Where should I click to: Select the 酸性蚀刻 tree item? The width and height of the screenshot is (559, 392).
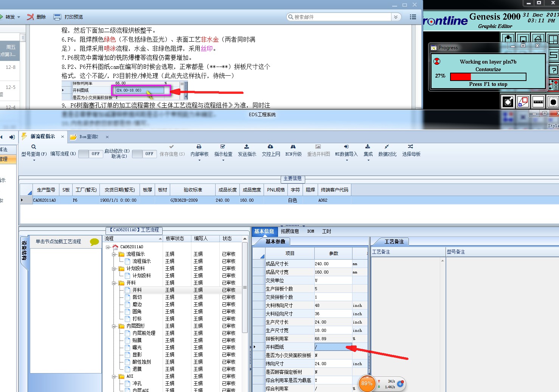(141, 362)
